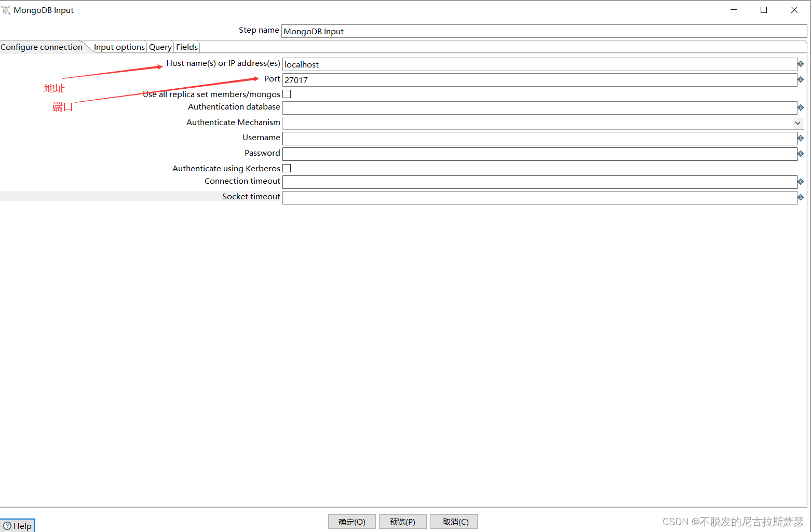Screen dimensions: 811x532
Task: Click the variable icon beside Username field
Action: [x=801, y=138]
